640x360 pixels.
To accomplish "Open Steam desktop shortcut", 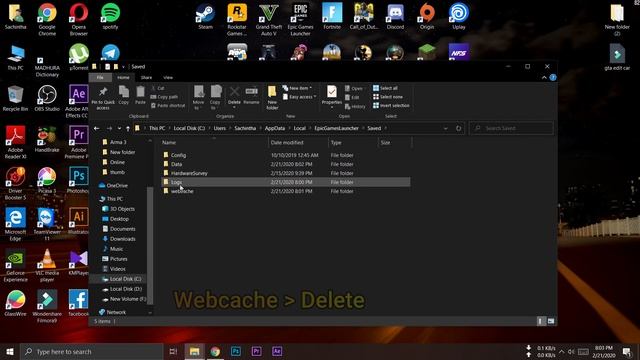I will [205, 17].
